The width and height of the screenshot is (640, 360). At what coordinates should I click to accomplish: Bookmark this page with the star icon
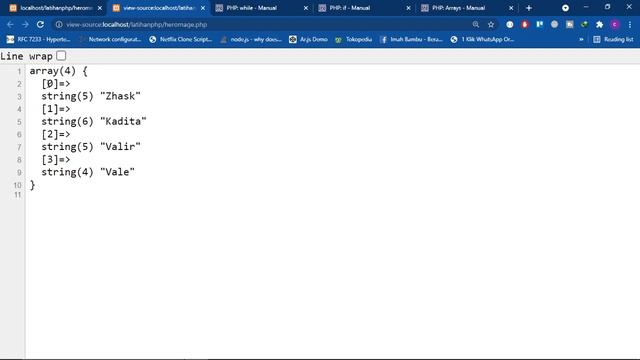pyautogui.click(x=491, y=24)
